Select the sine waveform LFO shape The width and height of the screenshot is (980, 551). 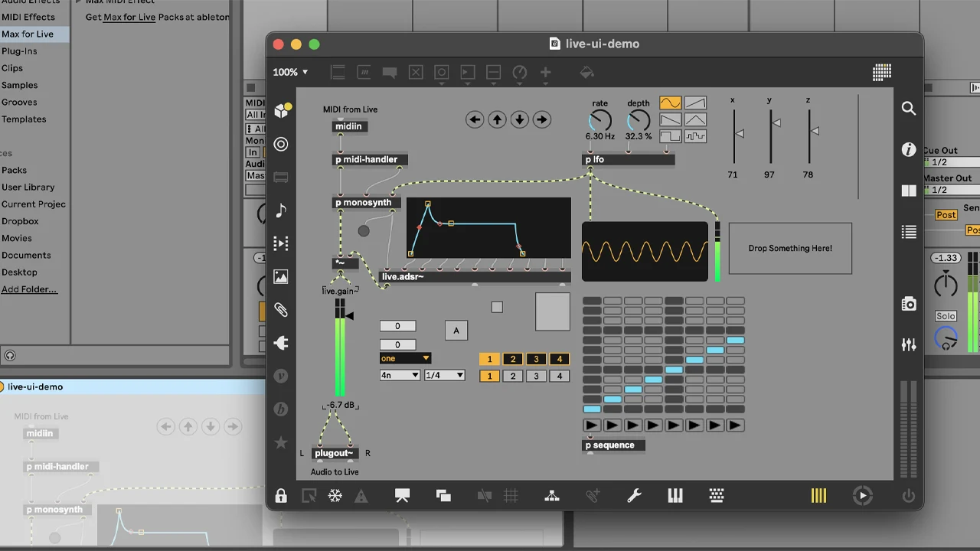[x=671, y=103]
